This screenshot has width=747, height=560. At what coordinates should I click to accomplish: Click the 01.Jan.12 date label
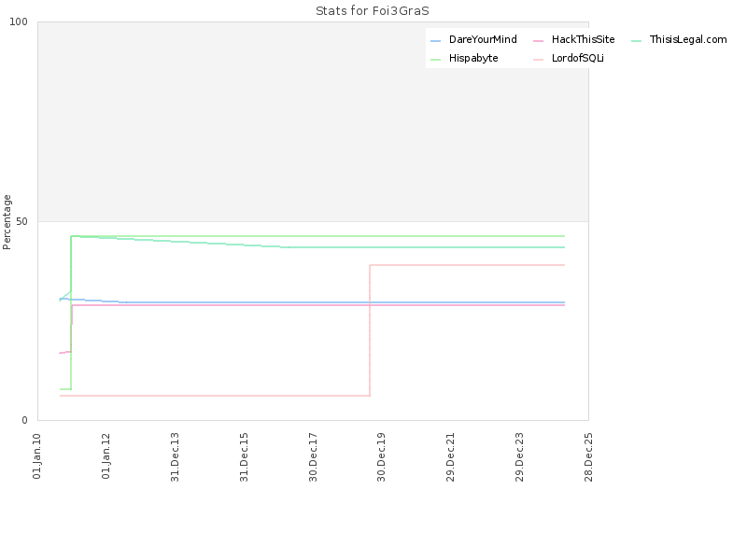[x=106, y=456]
